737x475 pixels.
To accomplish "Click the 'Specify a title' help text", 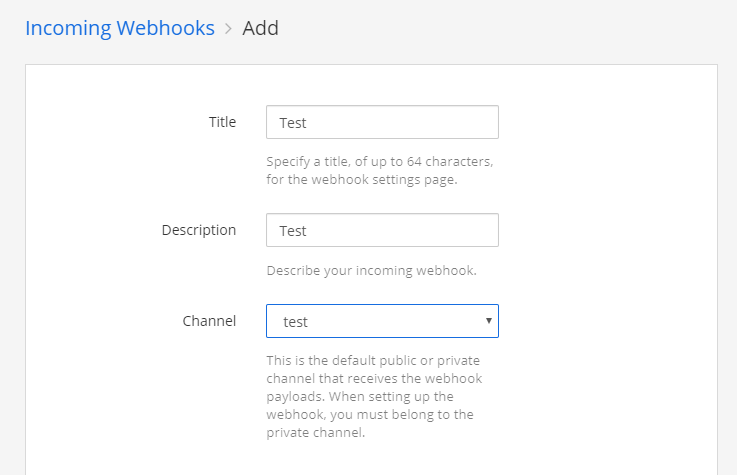I will click(380, 171).
